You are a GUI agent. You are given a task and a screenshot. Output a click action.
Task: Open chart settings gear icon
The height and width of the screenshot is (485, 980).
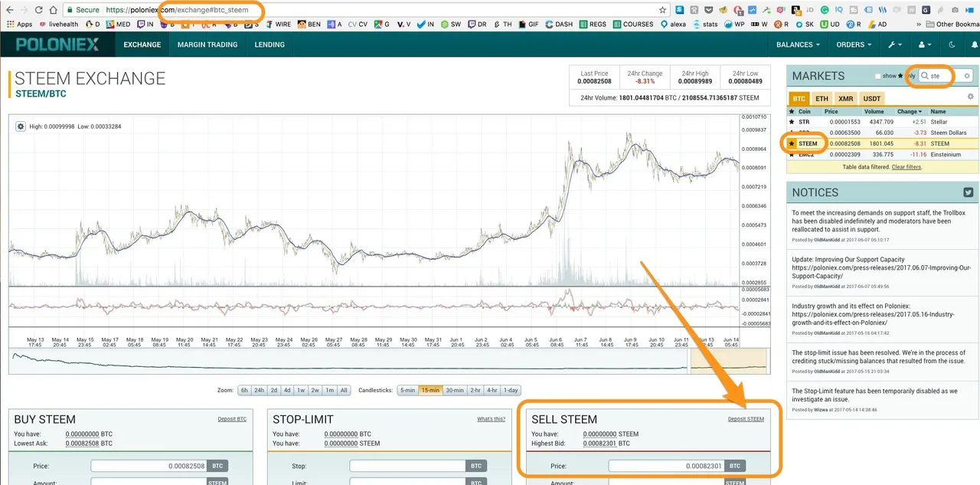(21, 126)
